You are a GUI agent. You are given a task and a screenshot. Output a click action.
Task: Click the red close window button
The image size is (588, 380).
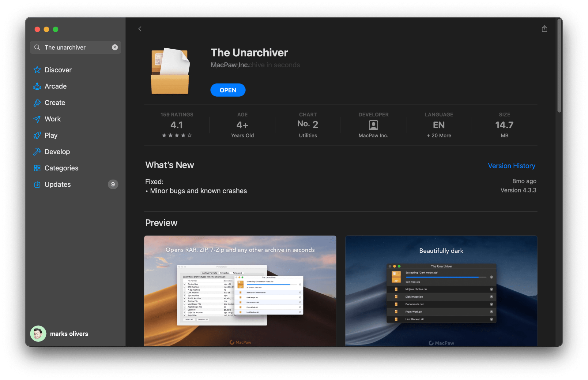point(37,29)
